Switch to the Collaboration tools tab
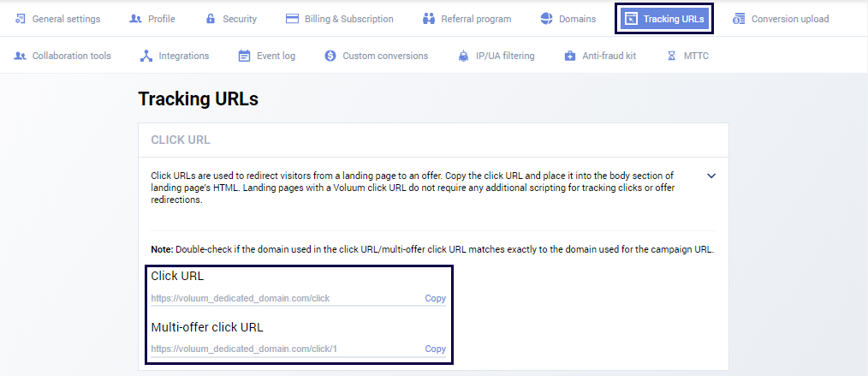The width and height of the screenshot is (868, 376). click(63, 57)
